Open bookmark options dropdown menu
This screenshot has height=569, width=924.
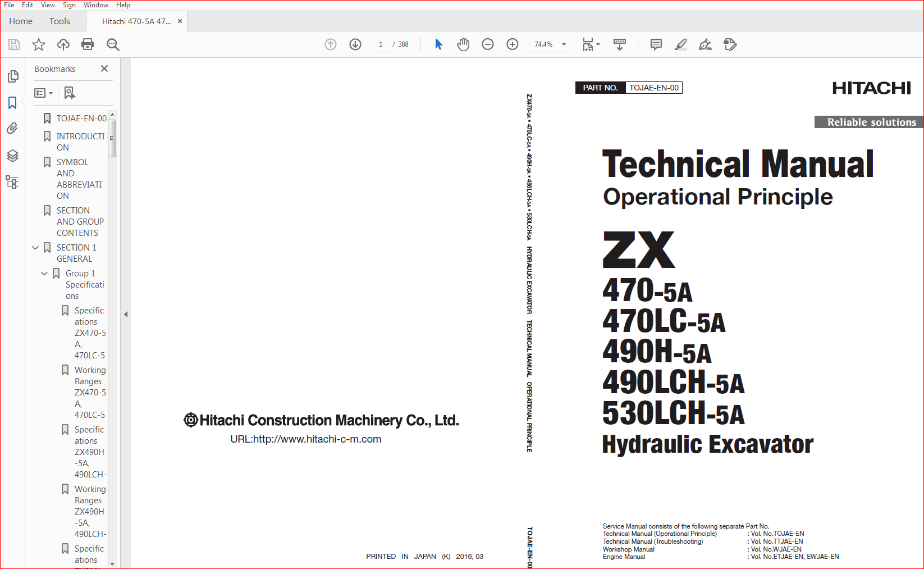[x=44, y=93]
